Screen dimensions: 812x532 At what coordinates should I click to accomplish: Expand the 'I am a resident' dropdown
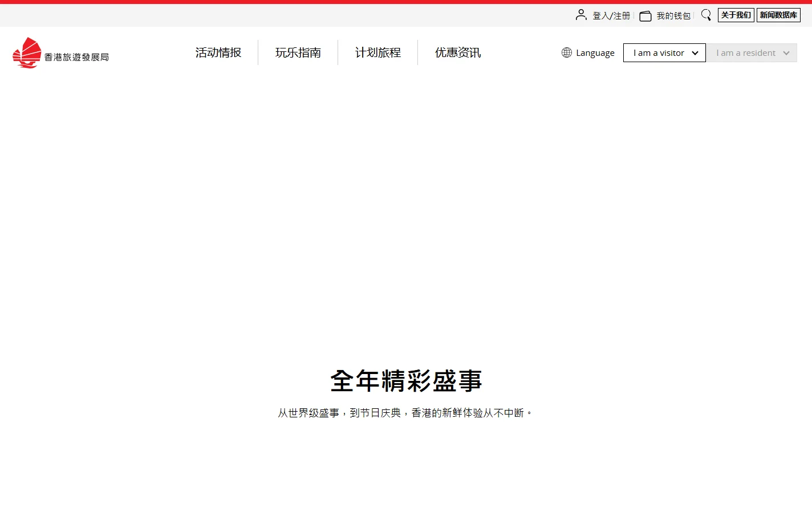[752, 52]
